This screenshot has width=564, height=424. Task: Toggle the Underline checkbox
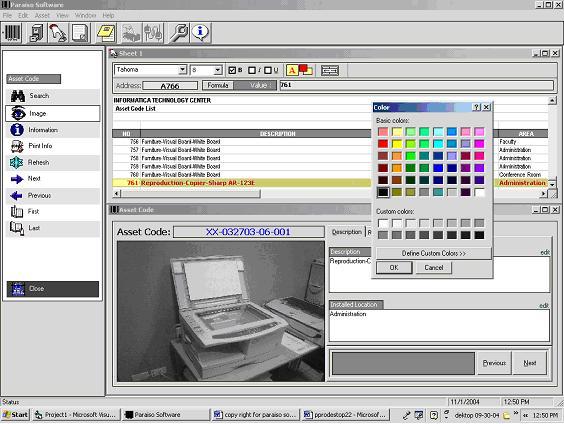point(268,70)
